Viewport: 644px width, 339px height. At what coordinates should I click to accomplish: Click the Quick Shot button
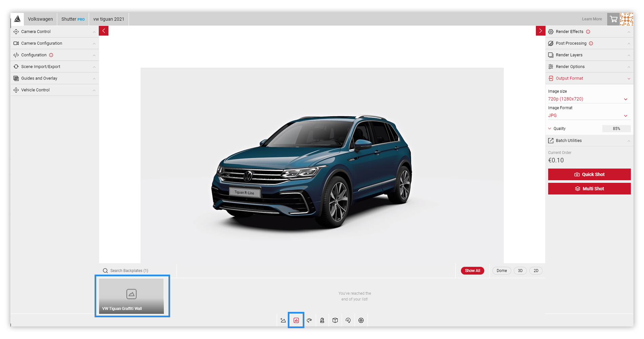point(589,175)
